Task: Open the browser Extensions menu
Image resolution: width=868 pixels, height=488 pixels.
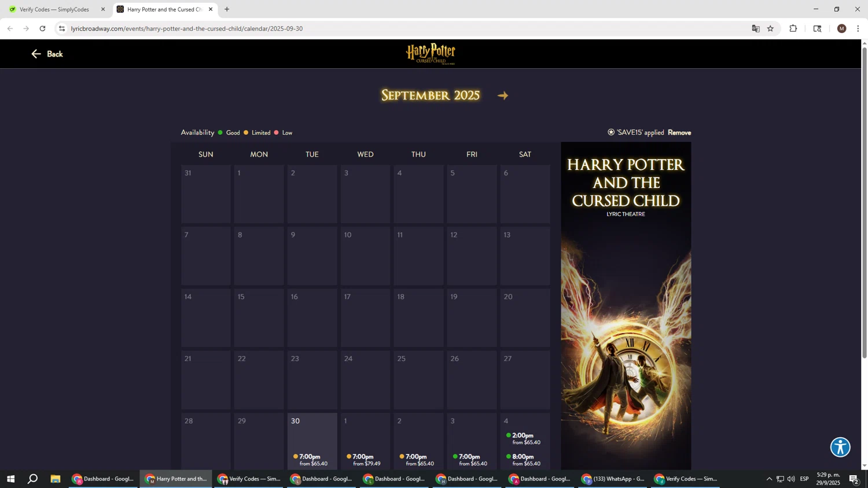Action: coord(793,28)
